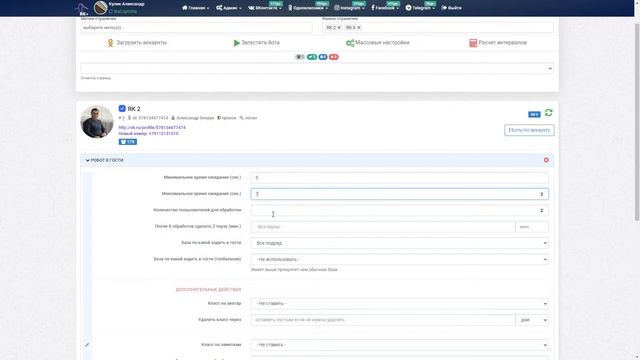The width and height of the screenshot is (640, 360).
Task: Click Запустить бота button
Action: 256,42
